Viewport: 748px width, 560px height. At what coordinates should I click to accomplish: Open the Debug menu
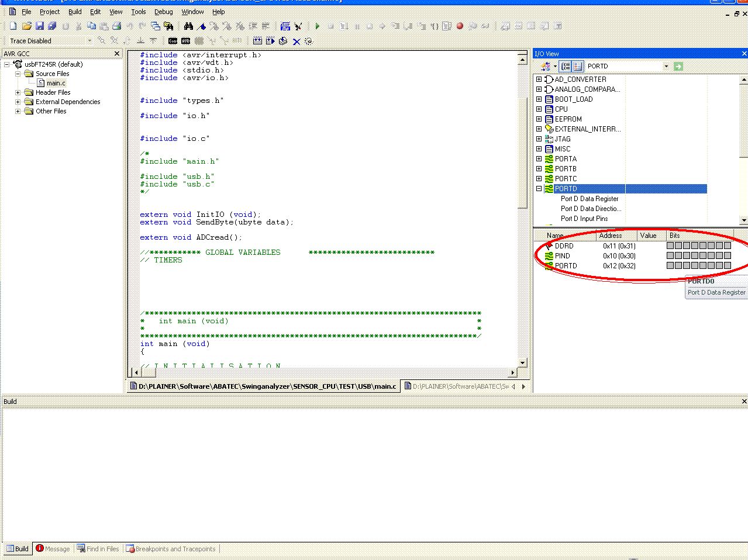pyautogui.click(x=163, y=12)
